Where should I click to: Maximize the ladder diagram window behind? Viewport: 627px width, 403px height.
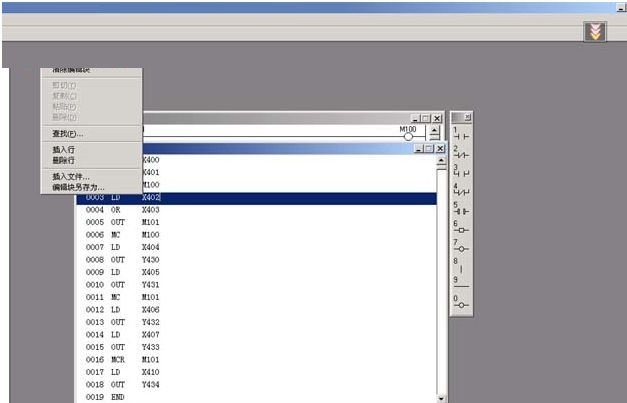(426, 118)
